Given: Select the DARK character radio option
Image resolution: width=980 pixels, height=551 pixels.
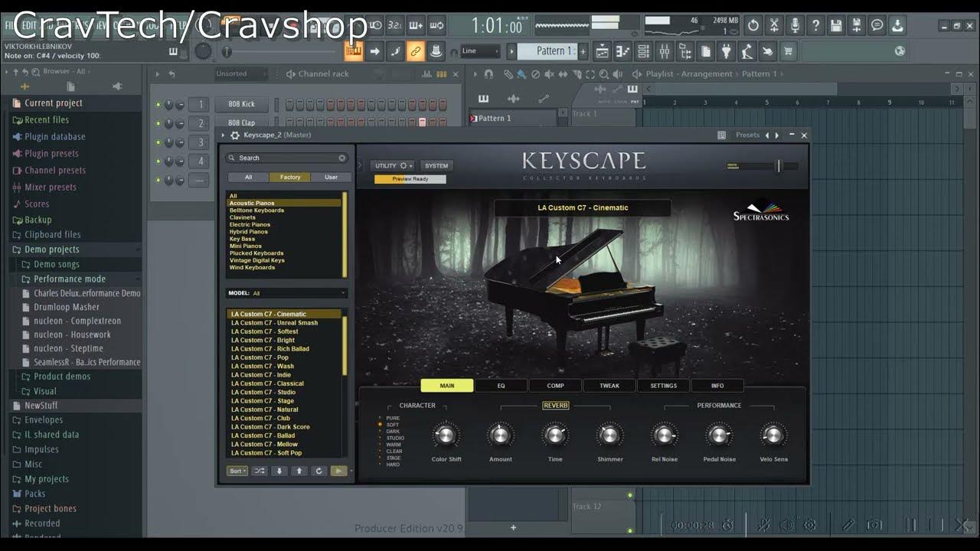Looking at the screenshot, I should pos(389,432).
